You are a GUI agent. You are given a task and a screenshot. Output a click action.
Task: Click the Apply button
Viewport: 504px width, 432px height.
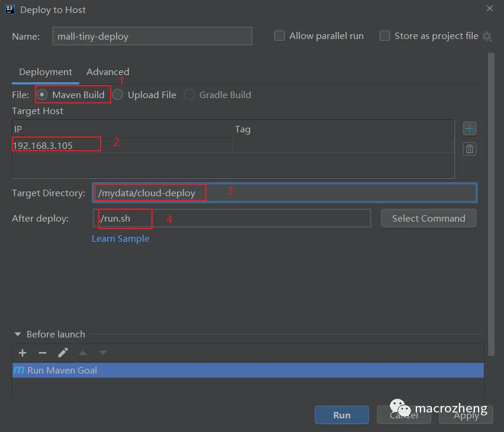tap(466, 415)
